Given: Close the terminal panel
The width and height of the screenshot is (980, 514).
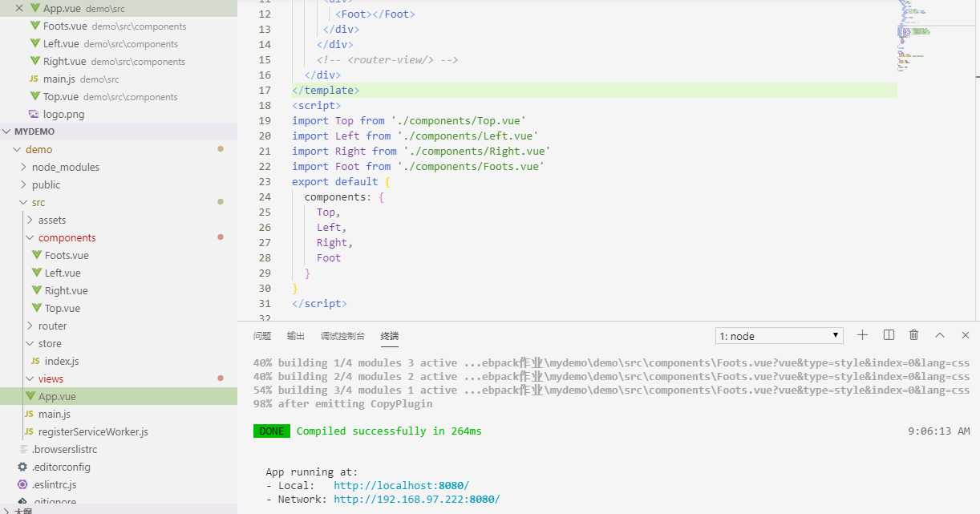Looking at the screenshot, I should pos(966,335).
